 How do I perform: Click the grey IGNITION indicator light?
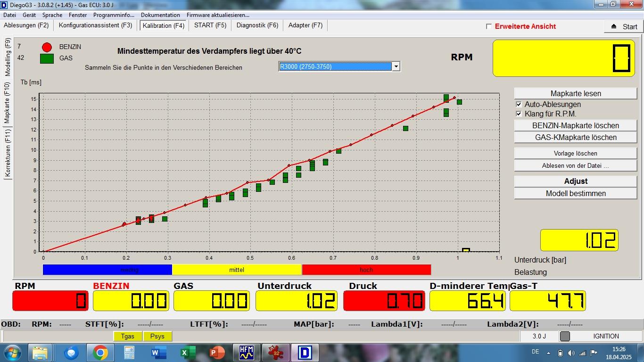pos(565,336)
